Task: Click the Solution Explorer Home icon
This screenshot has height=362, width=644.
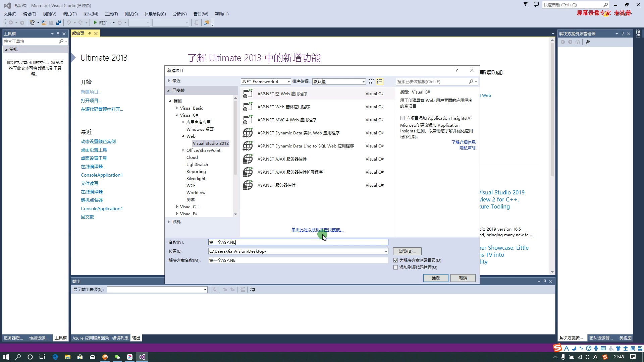Action: coord(578,42)
